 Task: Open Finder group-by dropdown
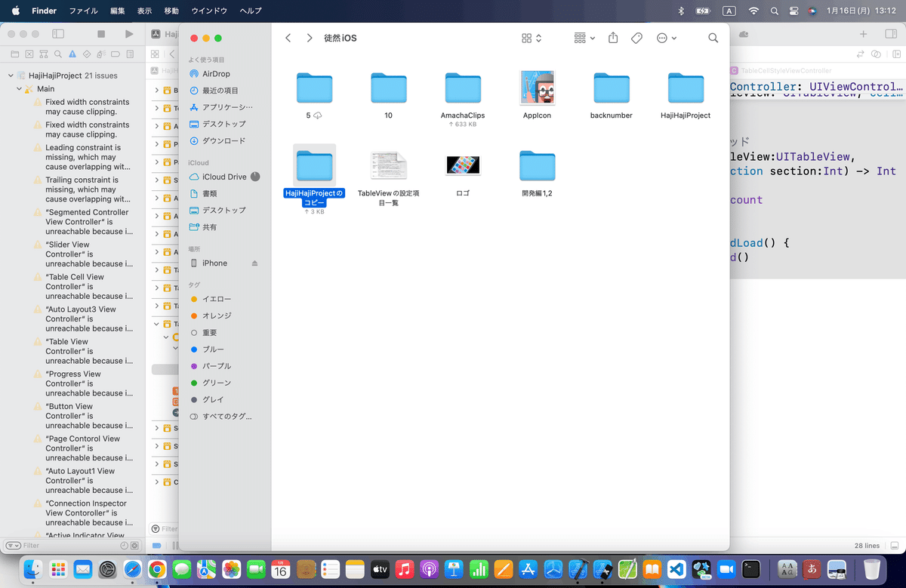584,38
